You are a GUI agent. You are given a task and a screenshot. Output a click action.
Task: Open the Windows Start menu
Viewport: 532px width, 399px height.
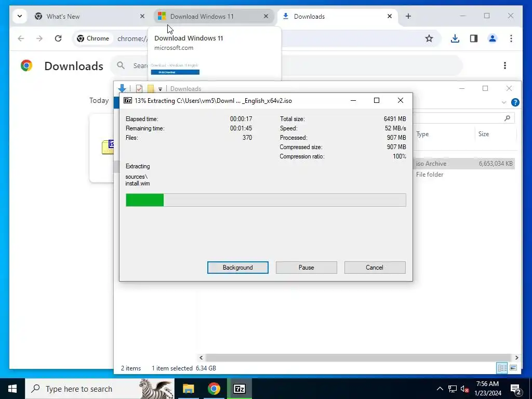pyautogui.click(x=12, y=389)
